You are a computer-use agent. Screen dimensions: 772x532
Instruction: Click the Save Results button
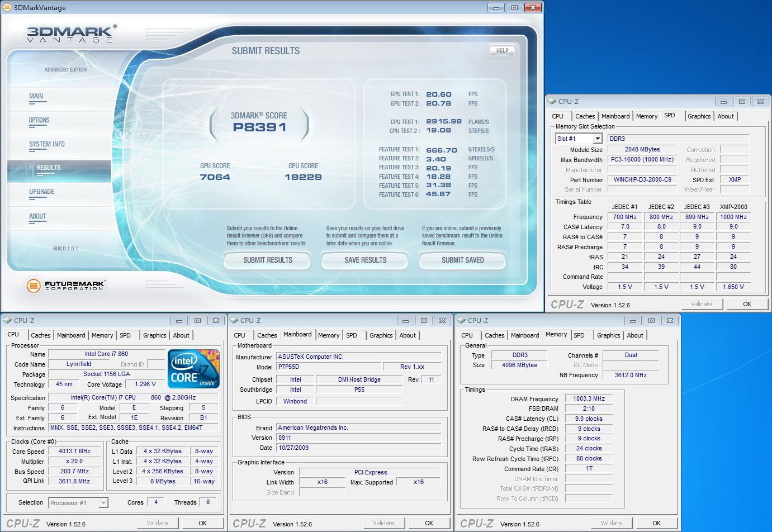366,260
